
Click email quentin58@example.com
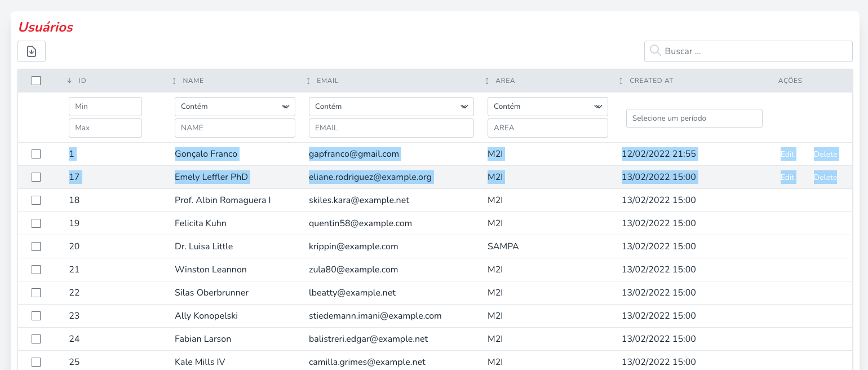click(x=360, y=223)
